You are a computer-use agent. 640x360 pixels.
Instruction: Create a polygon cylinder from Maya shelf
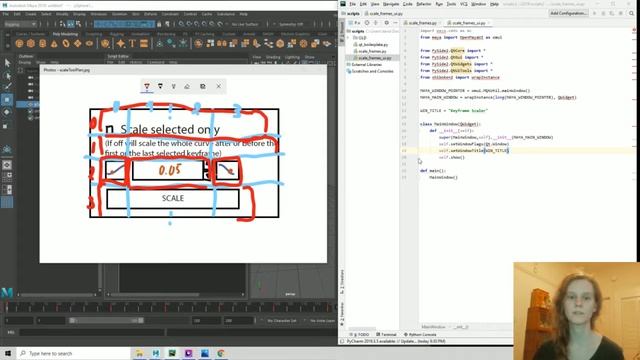(x=42, y=43)
